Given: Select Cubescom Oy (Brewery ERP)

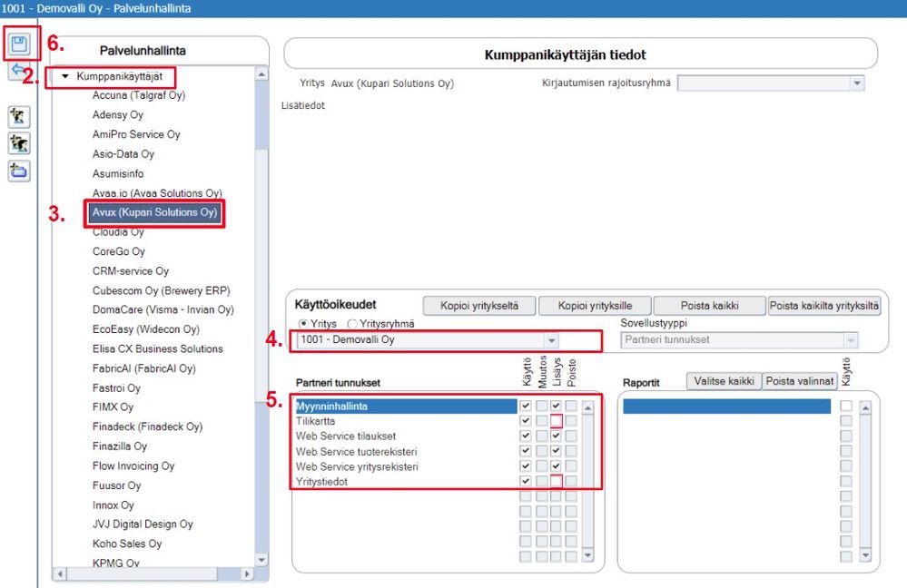Looking at the screenshot, I should [x=162, y=290].
